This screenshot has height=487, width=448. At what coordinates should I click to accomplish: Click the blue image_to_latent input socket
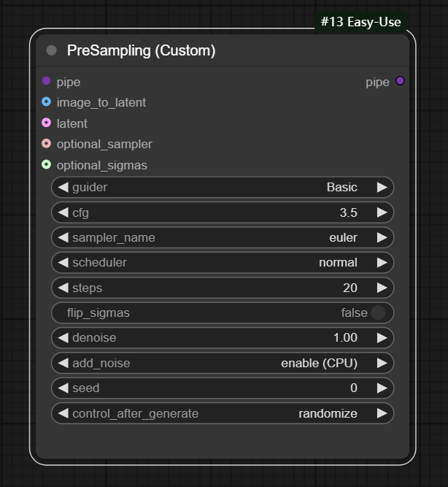[47, 102]
